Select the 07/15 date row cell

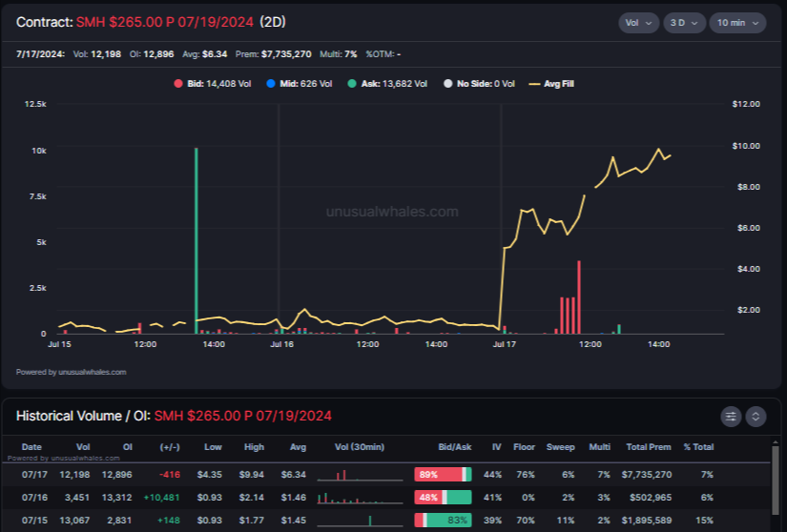click(x=34, y=521)
